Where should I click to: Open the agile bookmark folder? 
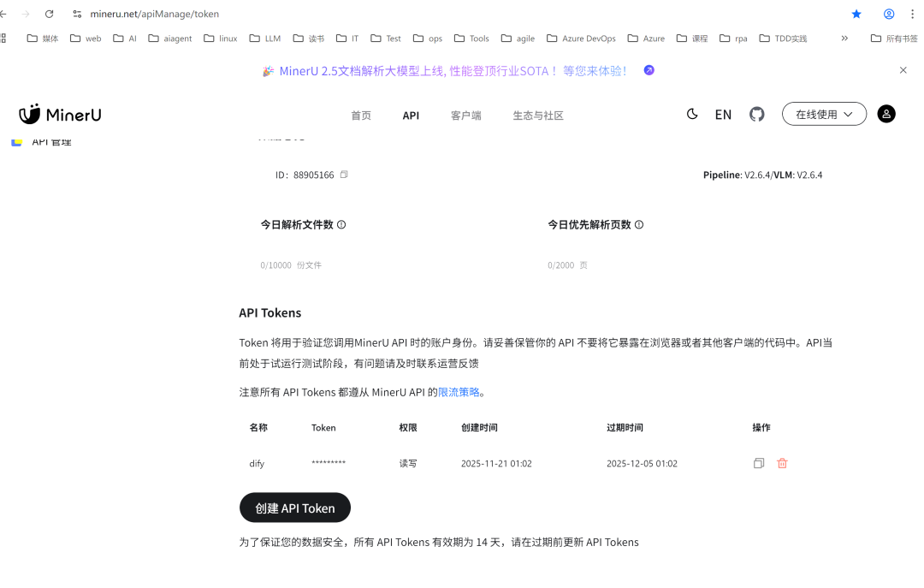click(x=518, y=39)
